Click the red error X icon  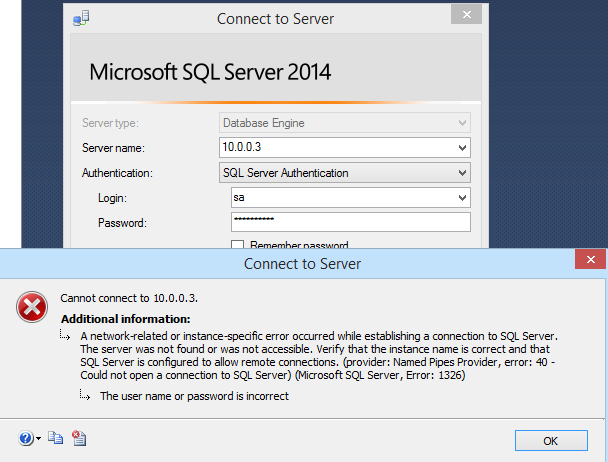[x=32, y=308]
